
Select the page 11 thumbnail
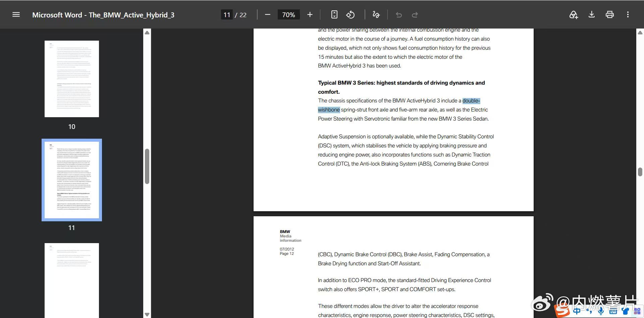pos(72,180)
